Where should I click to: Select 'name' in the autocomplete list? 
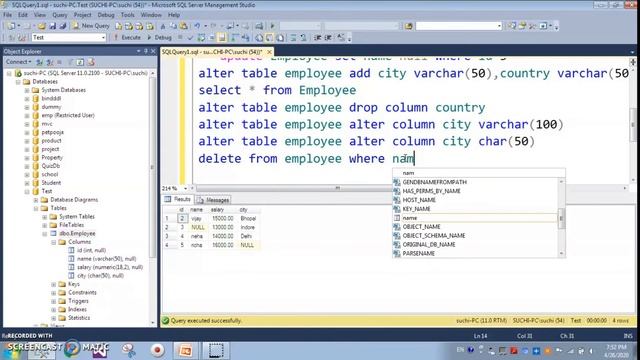tap(476, 218)
